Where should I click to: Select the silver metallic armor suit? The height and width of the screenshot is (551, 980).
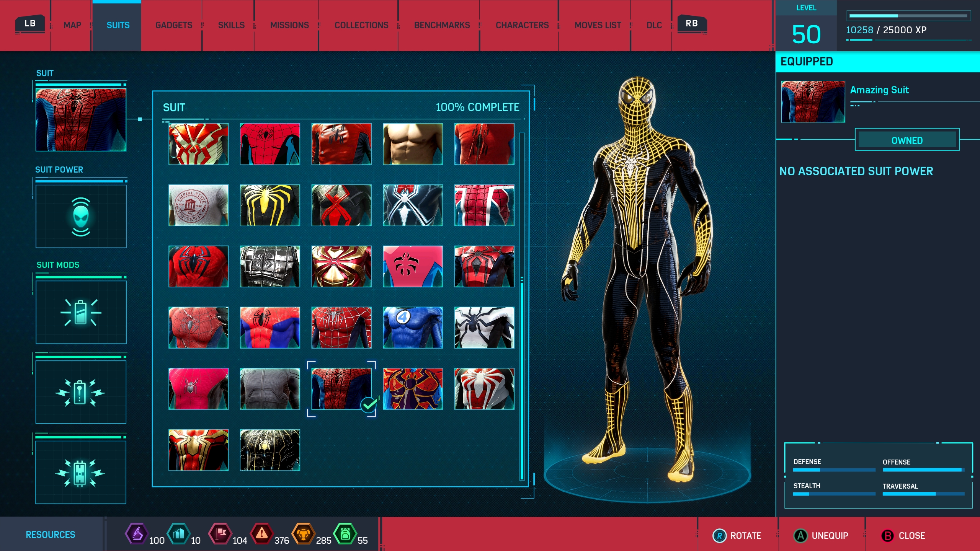270,266
